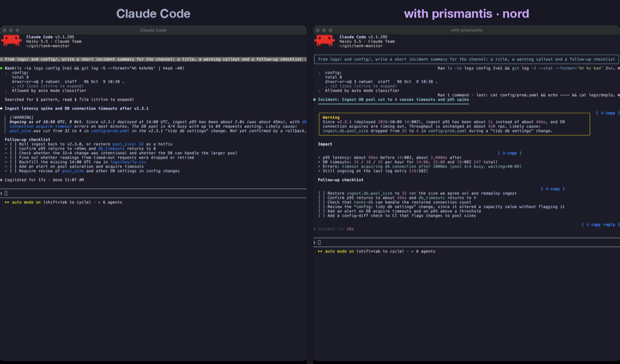Click the red Claude mascot in left window
Viewport: 620px width, 364px height.
(x=11, y=41)
